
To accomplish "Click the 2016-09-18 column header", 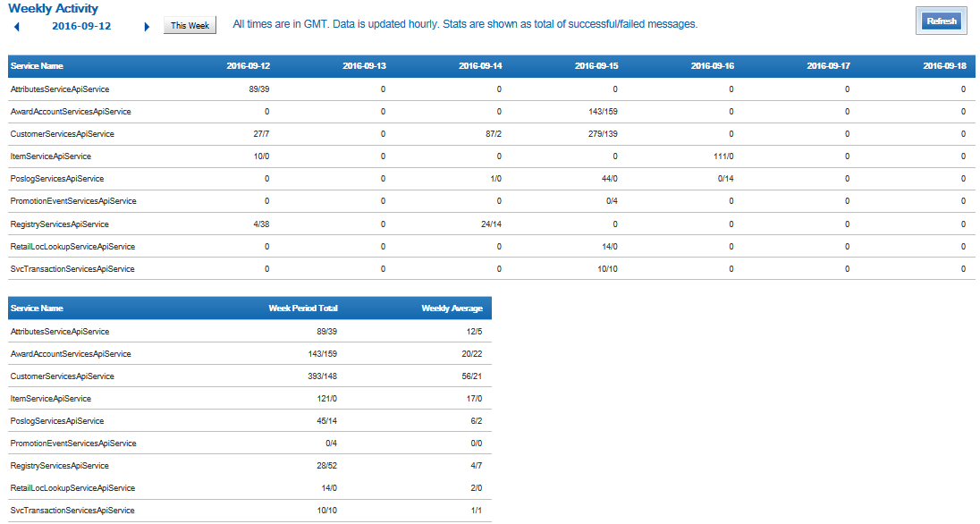I will (944, 65).
